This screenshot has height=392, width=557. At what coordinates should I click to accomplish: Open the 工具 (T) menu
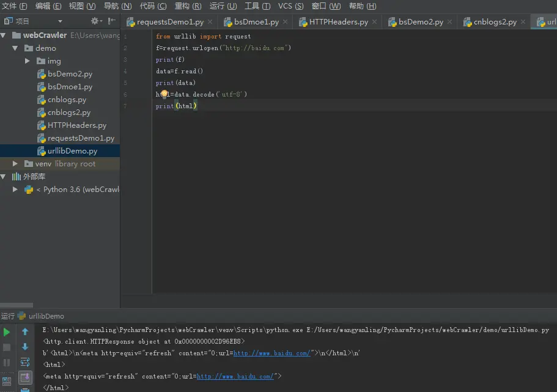pos(257,6)
